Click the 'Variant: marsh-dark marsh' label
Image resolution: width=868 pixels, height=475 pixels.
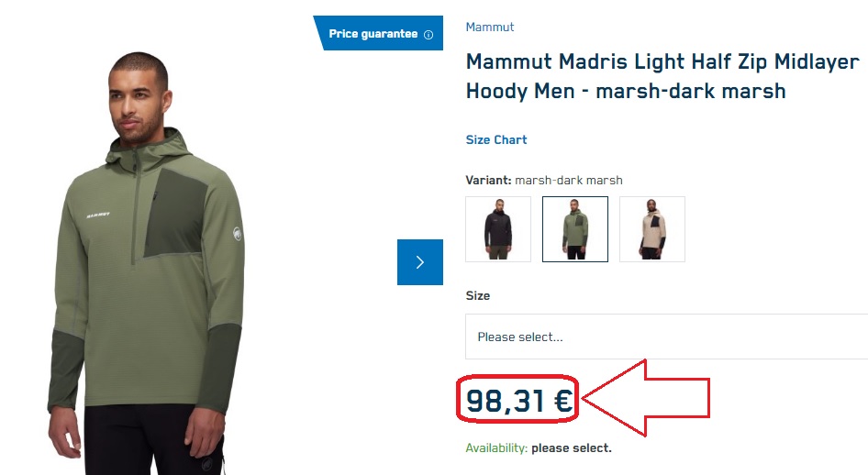point(544,180)
